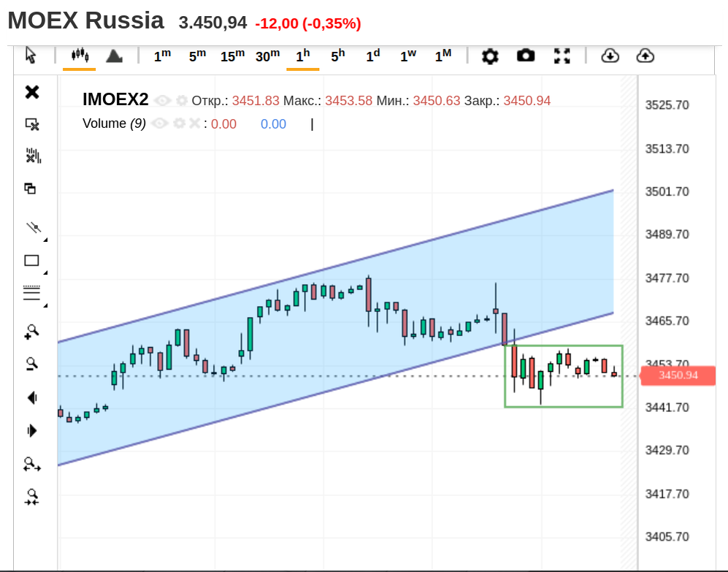Select the 1h timeframe

point(303,56)
